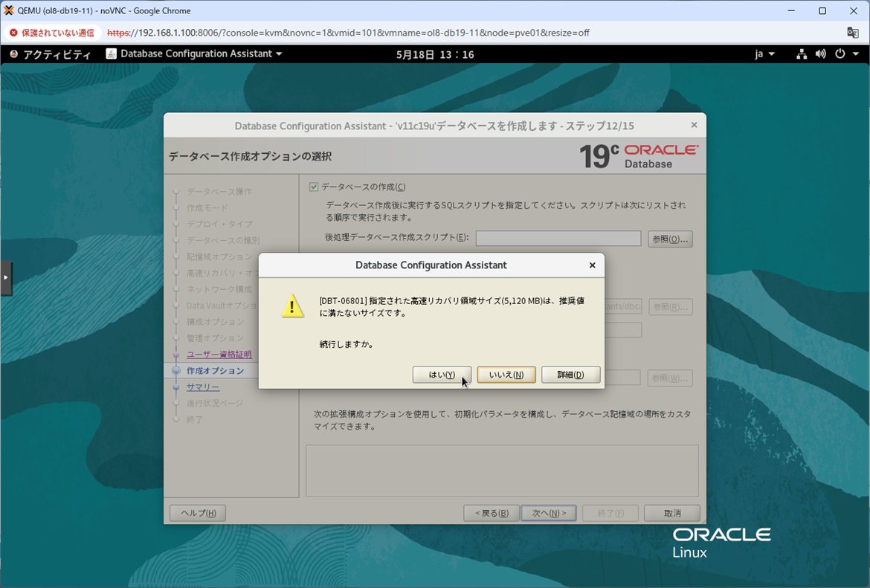Click the 参照(W)... browse button
Screen dimensions: 870x588
[670, 378]
